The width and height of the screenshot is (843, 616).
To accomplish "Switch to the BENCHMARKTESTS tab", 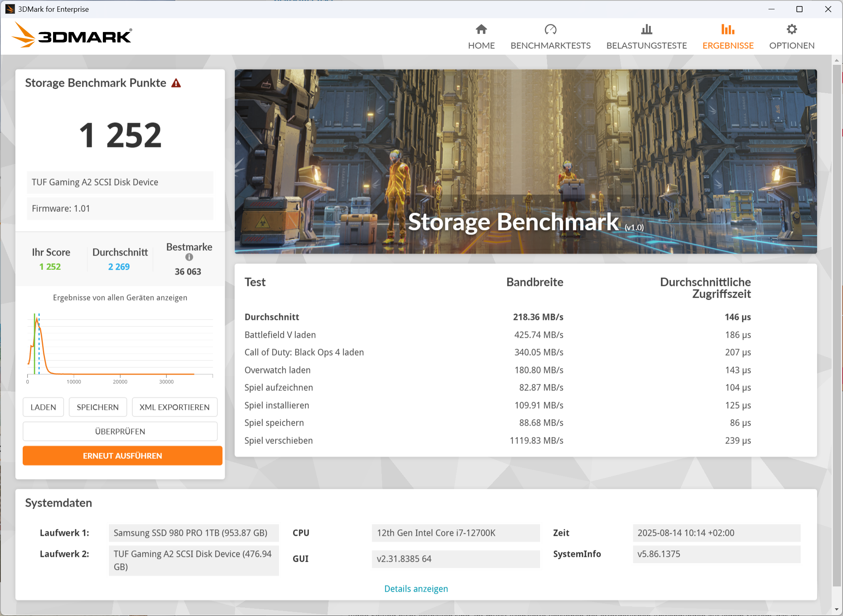I will (x=550, y=45).
